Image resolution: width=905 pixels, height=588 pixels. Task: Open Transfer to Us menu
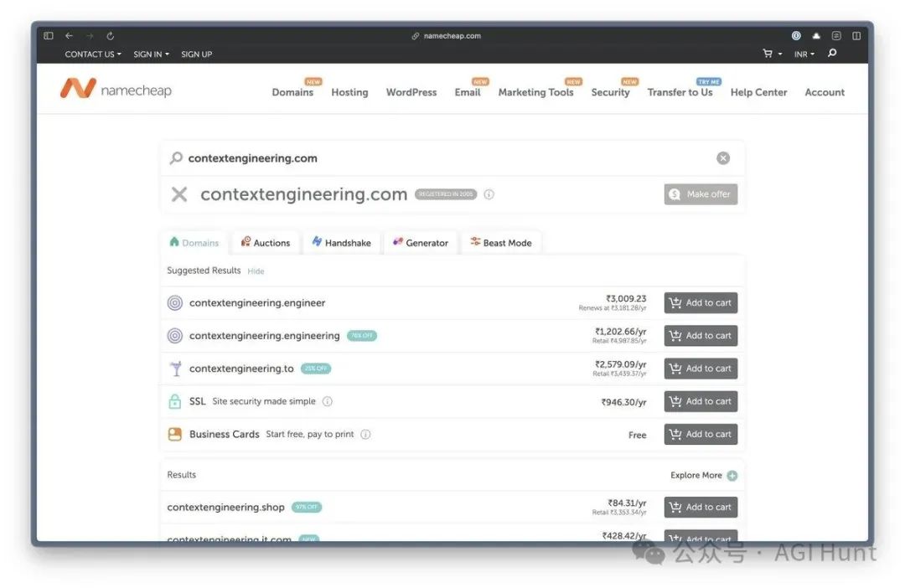click(680, 92)
